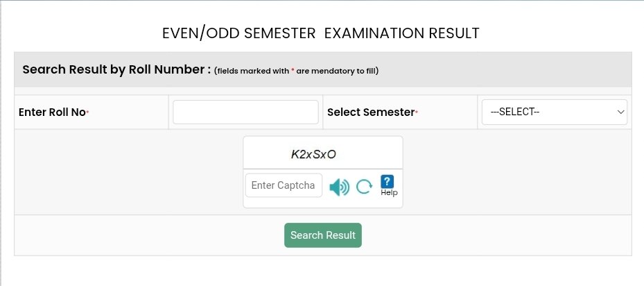Open the Select Semester dropdown
The width and height of the screenshot is (644, 286).
[x=553, y=112]
